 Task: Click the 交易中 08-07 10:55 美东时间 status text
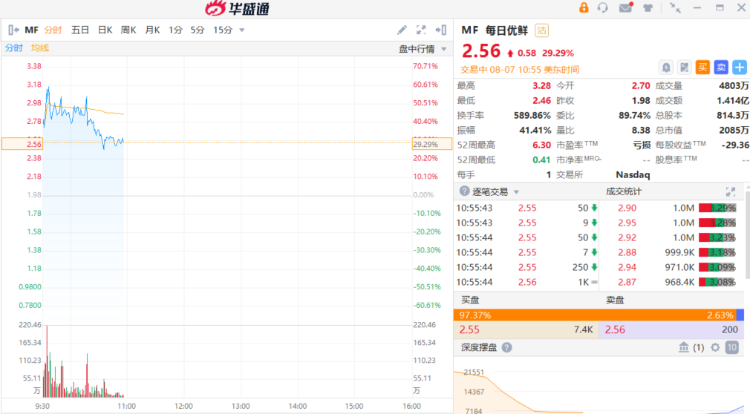pos(520,70)
